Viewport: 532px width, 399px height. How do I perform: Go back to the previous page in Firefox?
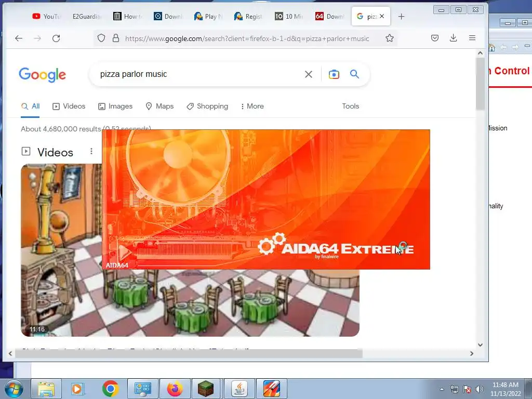point(19,38)
